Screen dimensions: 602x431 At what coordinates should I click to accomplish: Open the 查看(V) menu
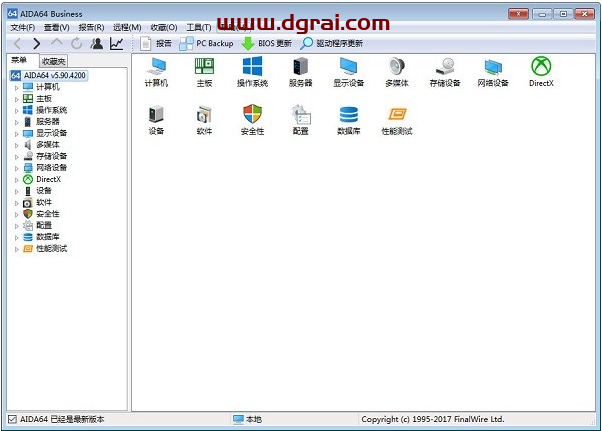[x=56, y=28]
